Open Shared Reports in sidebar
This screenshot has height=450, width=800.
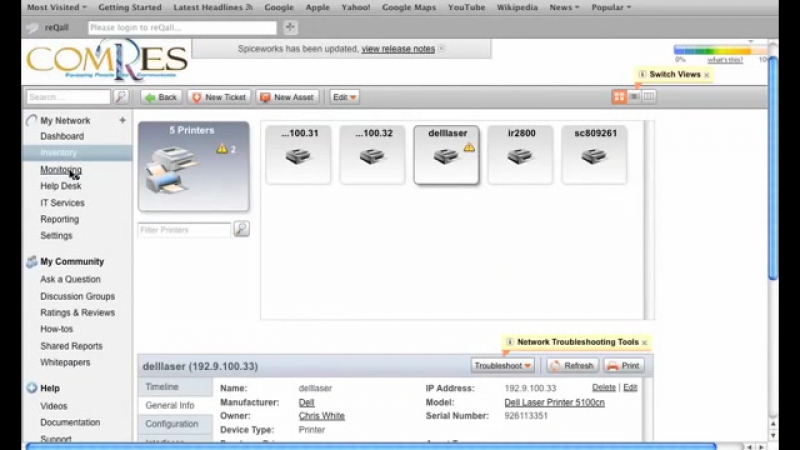click(x=71, y=346)
